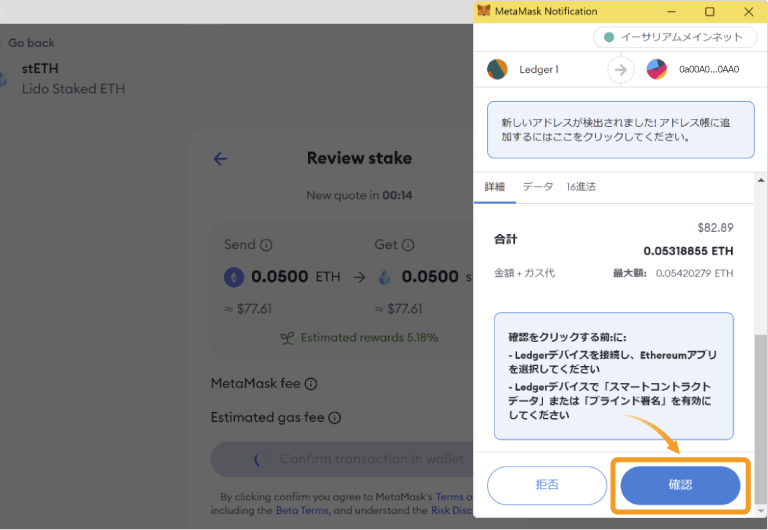Click the recipient address 0a00A0...0AA0
The image size is (768, 530).
709,70
